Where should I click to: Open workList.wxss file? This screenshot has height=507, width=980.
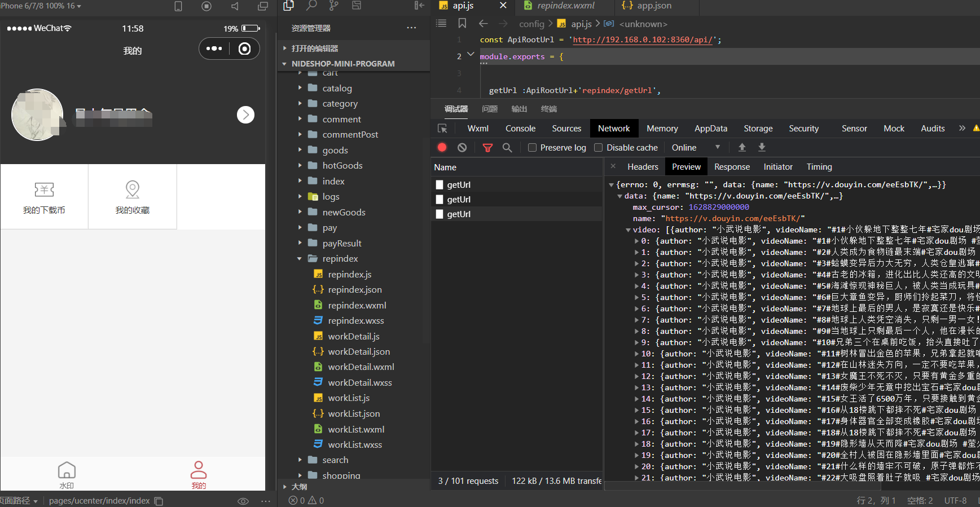[x=355, y=445]
